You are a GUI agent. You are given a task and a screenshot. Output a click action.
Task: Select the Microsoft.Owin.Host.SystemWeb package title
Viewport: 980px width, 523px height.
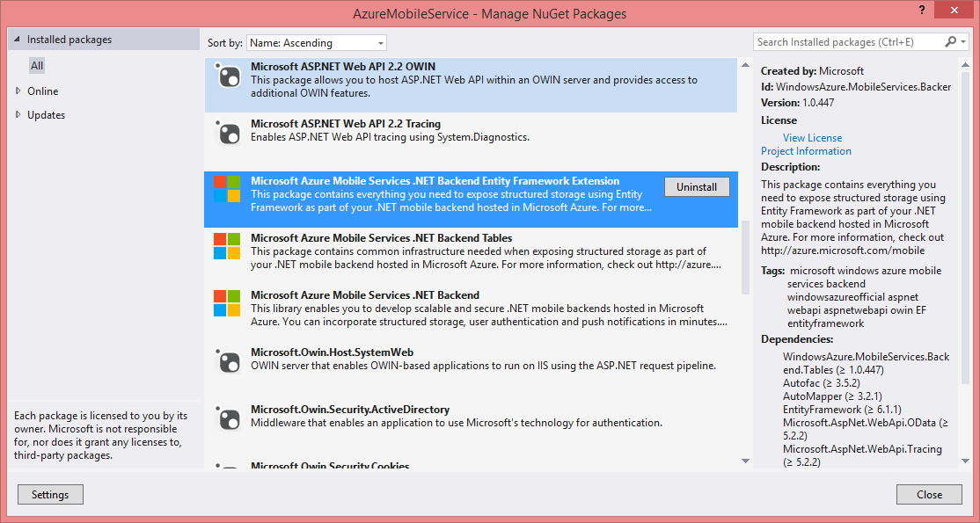click(332, 352)
